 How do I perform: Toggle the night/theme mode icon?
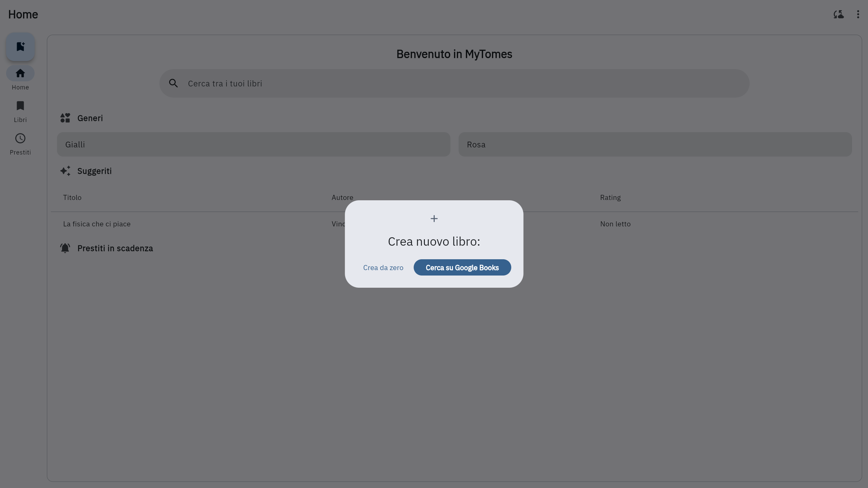[839, 15]
